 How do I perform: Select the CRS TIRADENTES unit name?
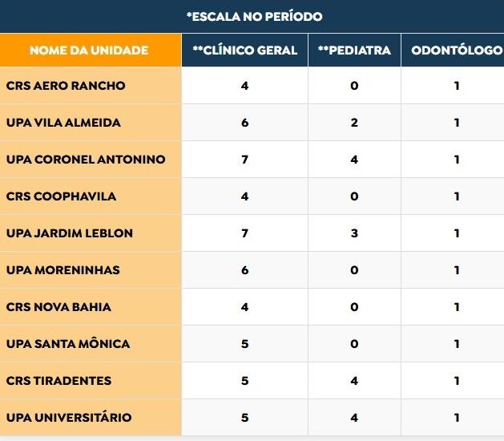(58, 381)
